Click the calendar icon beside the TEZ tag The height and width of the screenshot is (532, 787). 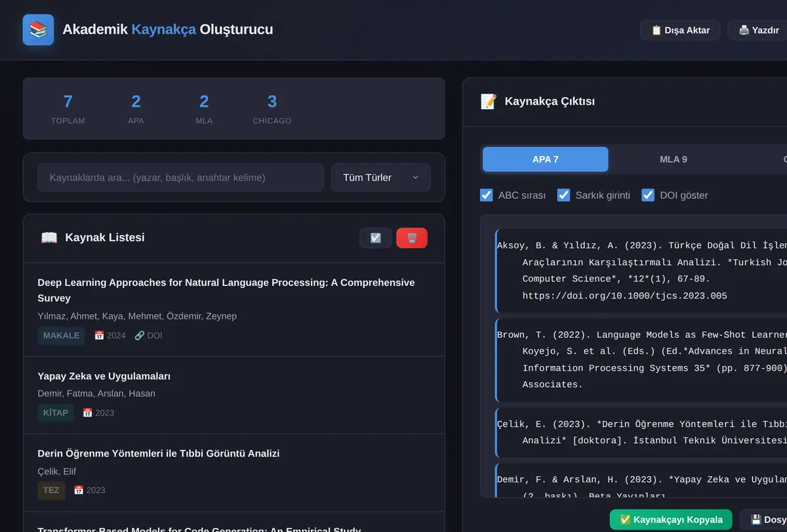pos(79,490)
